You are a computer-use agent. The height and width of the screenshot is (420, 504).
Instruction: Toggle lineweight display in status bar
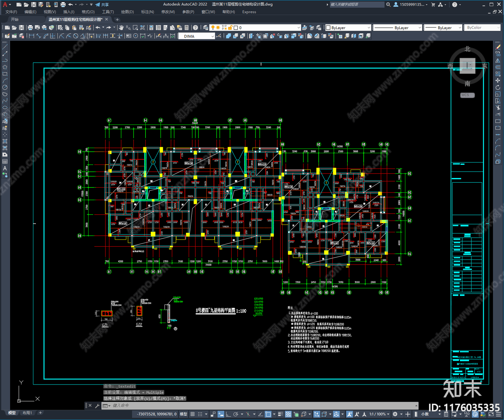280,414
